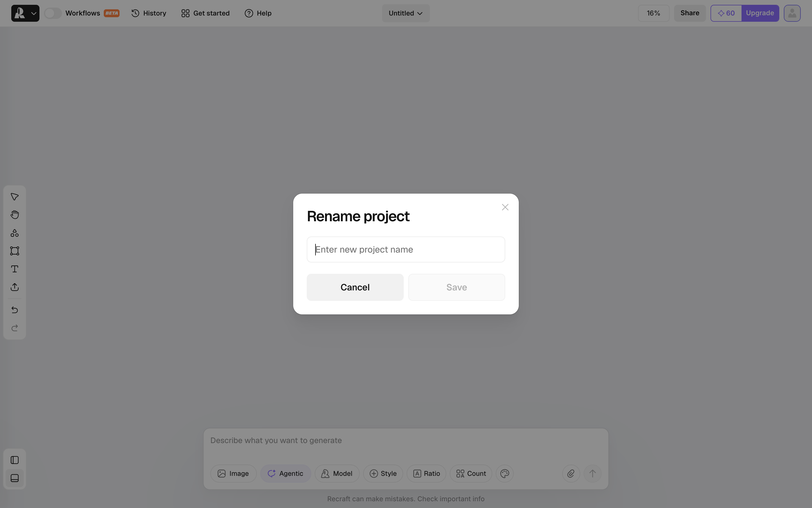Open the shapes tool
The height and width of the screenshot is (508, 812).
tap(14, 233)
